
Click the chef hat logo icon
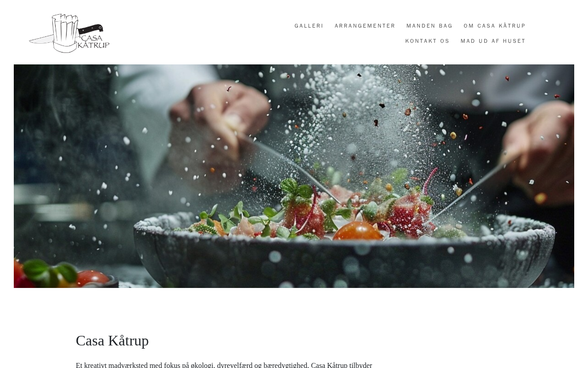pyautogui.click(x=65, y=32)
